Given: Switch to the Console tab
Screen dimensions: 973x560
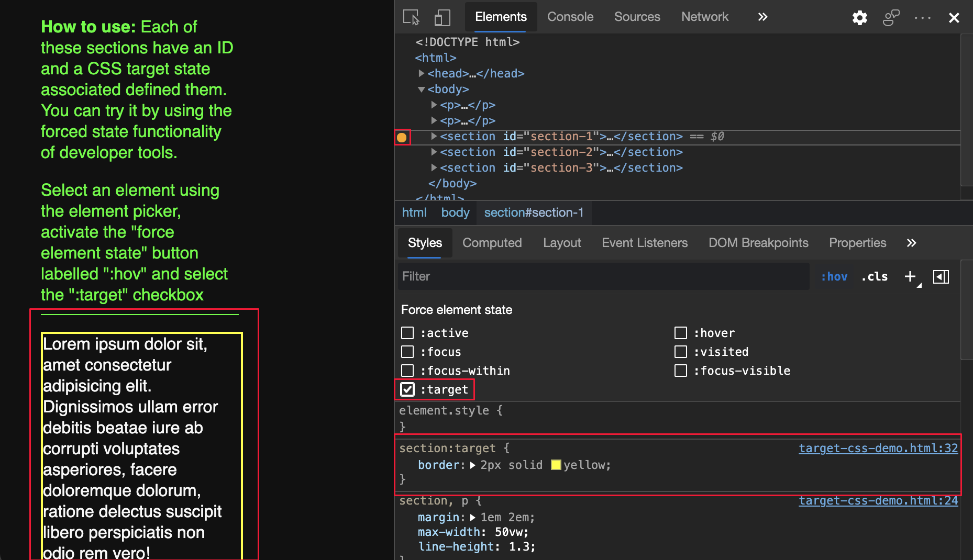Looking at the screenshot, I should [x=570, y=17].
